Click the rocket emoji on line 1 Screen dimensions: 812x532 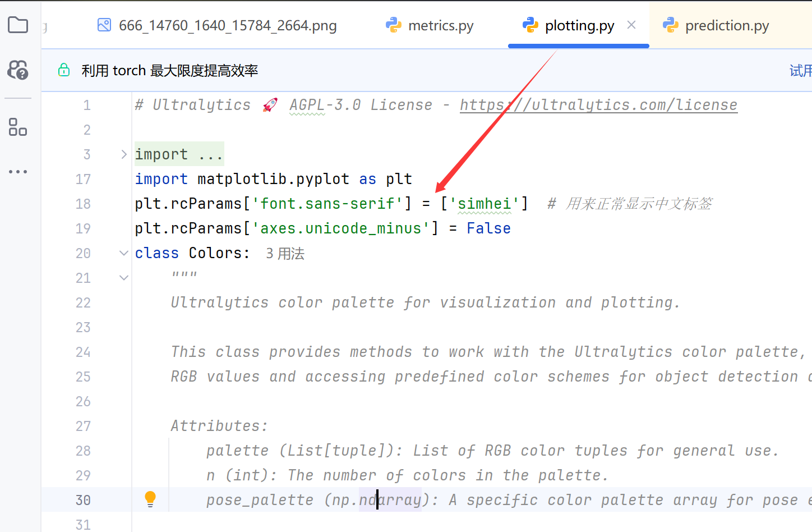tap(270, 105)
